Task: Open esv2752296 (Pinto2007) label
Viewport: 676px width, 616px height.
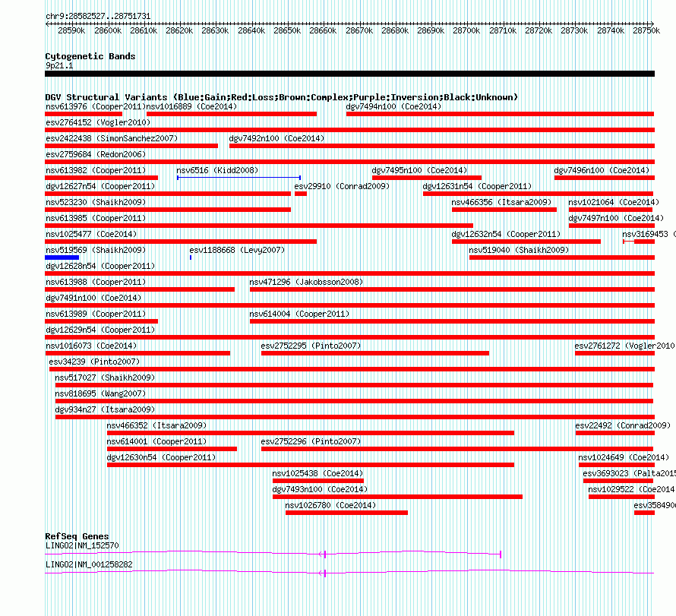Action: pos(311,441)
